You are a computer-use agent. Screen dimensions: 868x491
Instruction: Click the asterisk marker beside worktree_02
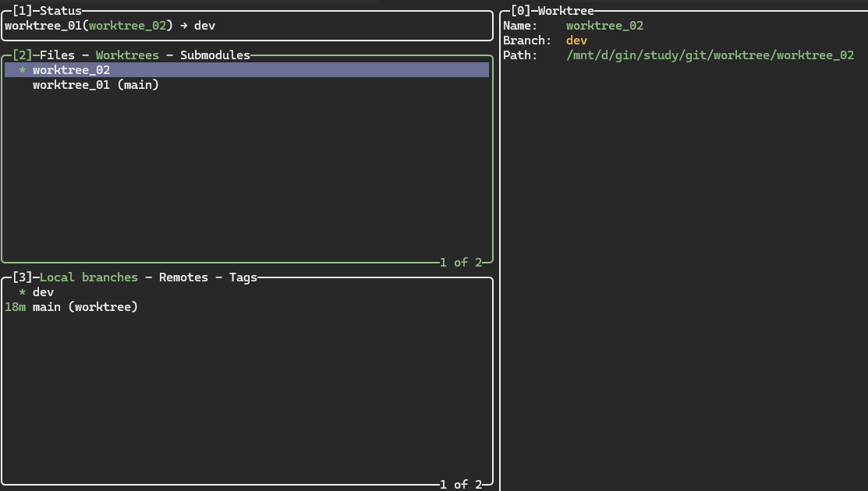(x=22, y=70)
